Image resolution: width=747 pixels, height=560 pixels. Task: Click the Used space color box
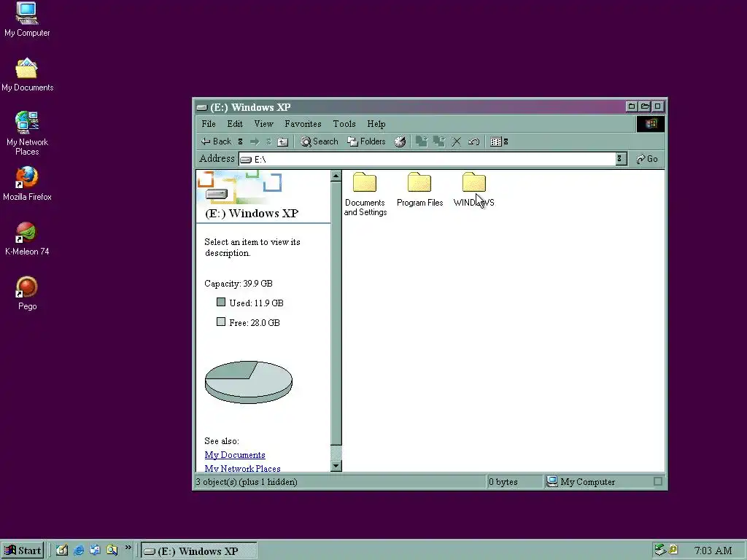(x=220, y=302)
